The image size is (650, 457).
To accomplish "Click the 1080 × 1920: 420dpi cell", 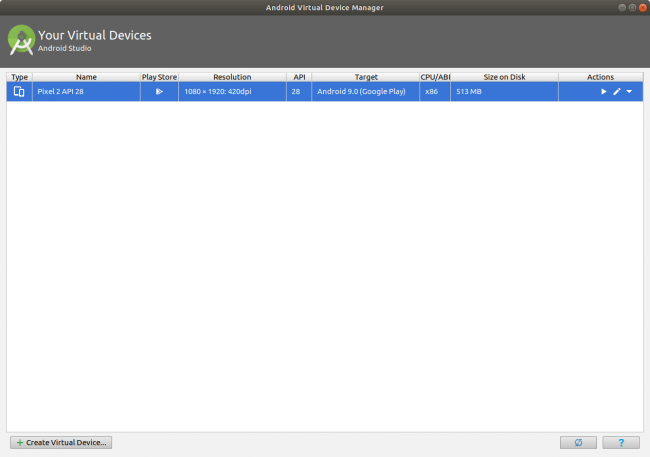I will [232, 91].
